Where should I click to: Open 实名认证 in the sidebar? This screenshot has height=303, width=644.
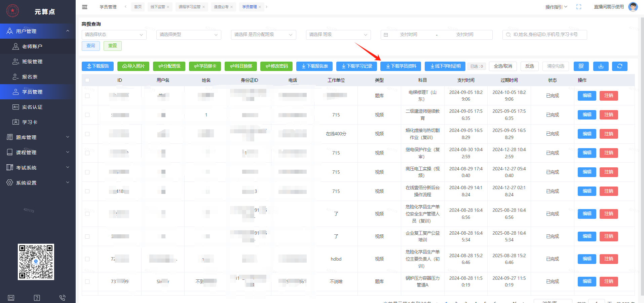point(38,107)
